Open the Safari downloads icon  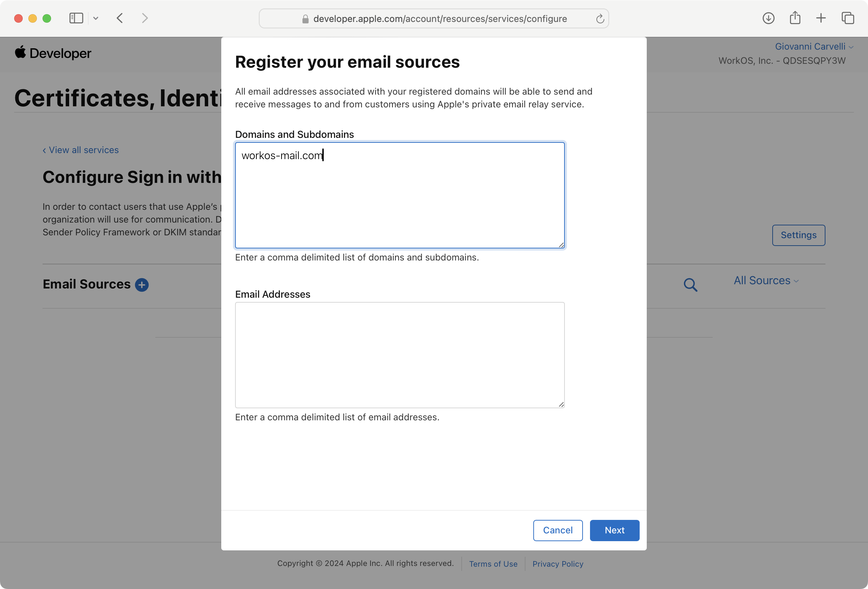pos(768,18)
